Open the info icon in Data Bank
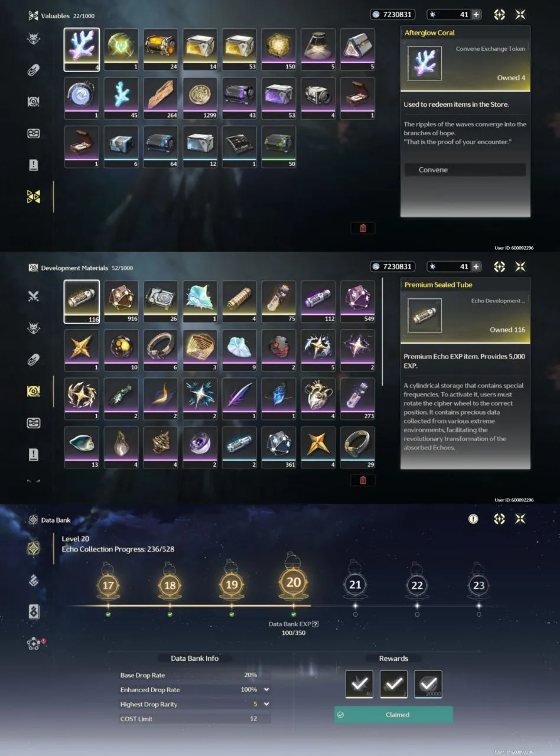The height and width of the screenshot is (756, 560). click(x=473, y=519)
